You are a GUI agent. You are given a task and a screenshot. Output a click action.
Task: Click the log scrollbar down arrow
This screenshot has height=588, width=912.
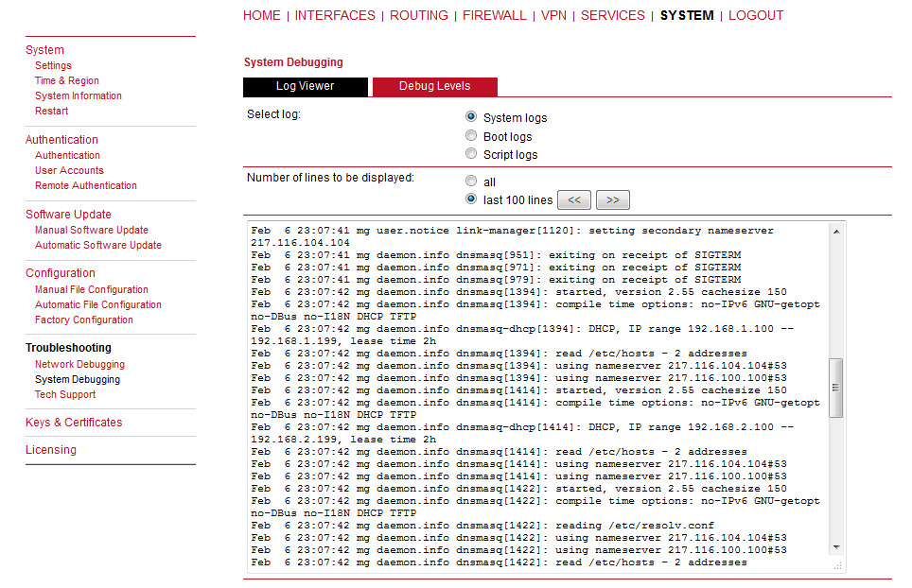[835, 546]
